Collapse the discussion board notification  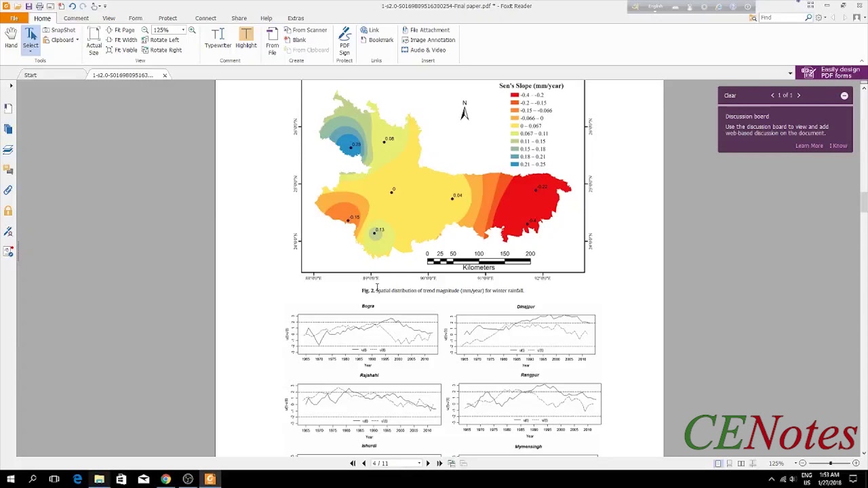[x=844, y=96]
